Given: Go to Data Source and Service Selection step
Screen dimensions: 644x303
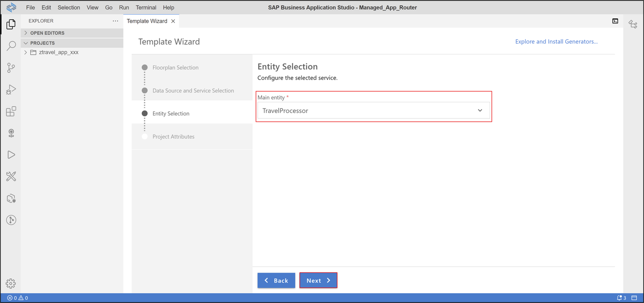Looking at the screenshot, I should [193, 90].
